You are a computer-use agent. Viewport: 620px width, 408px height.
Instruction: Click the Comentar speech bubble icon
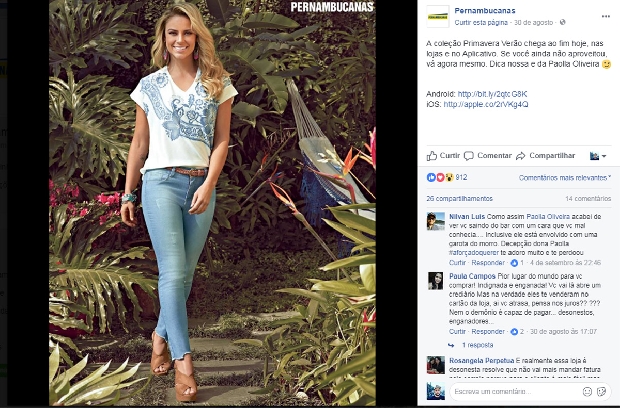tap(469, 156)
